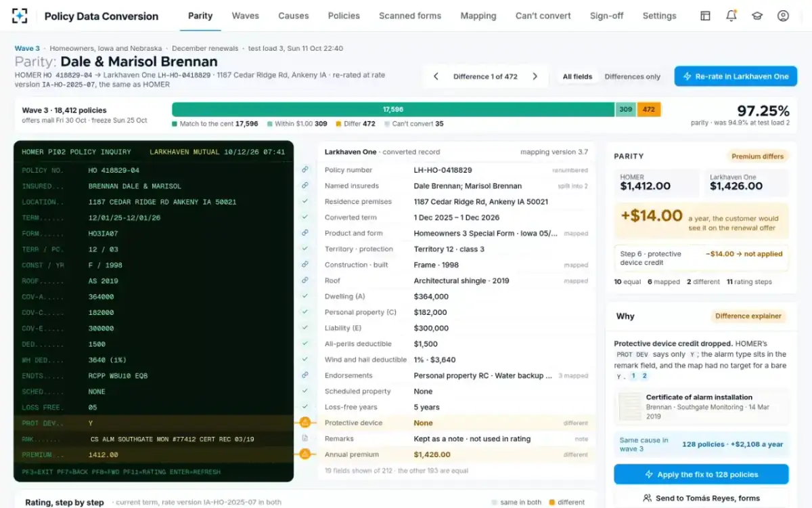The height and width of the screenshot is (508, 812).
Task: Click Re-rate in Larkhaven One button
Action: point(736,77)
